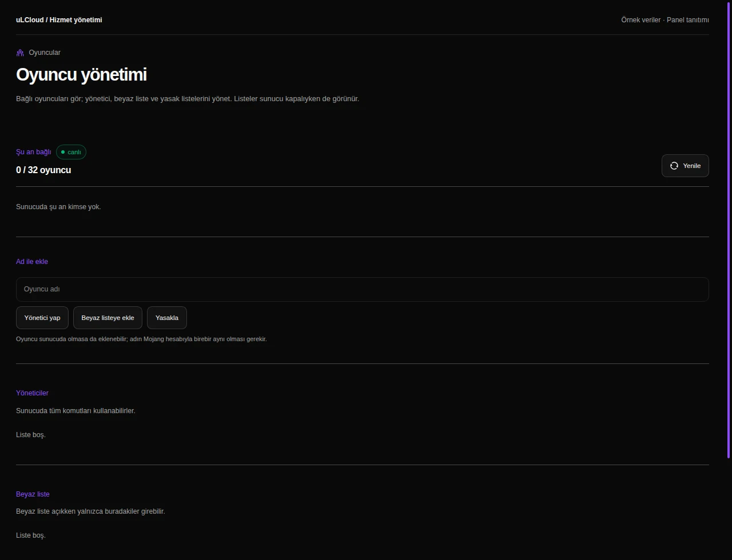This screenshot has width=732, height=560.
Task: Click the Sunucuda şu an kimse yok text
Action: coord(58,207)
